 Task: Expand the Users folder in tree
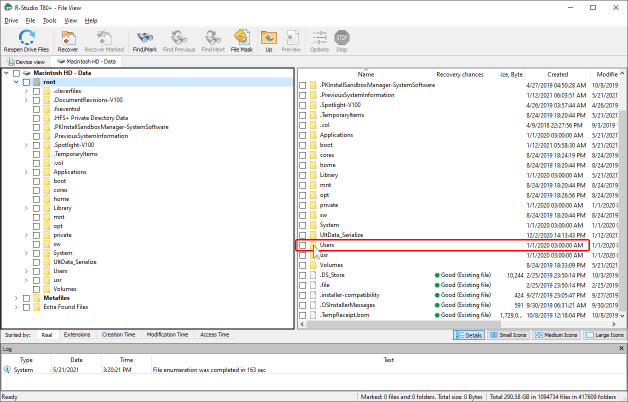pos(26,271)
